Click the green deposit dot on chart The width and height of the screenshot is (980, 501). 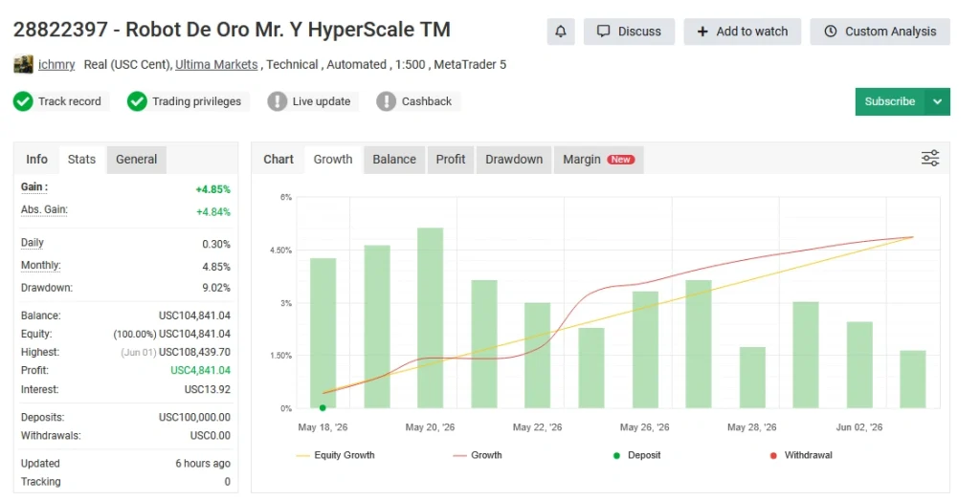pyautogui.click(x=323, y=408)
